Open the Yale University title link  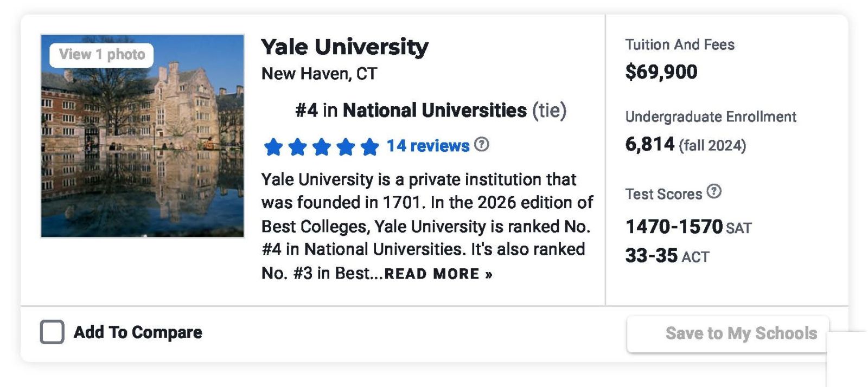(344, 47)
